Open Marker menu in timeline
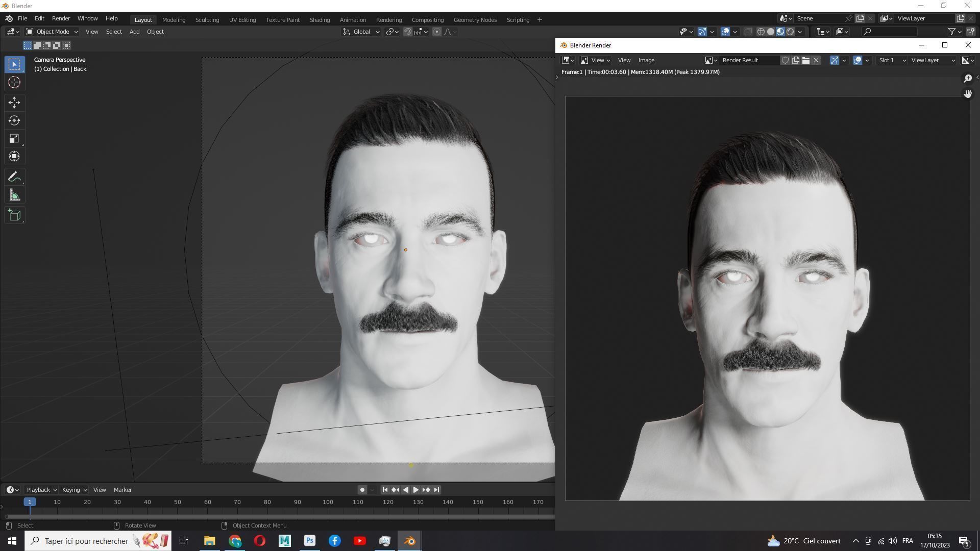 122,490
